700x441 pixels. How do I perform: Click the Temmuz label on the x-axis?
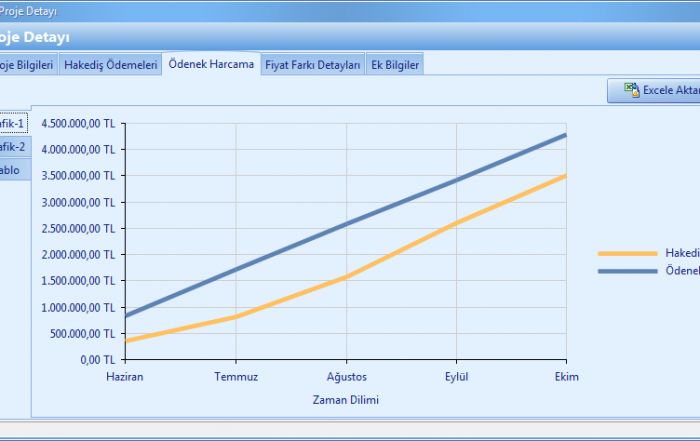pos(235,377)
